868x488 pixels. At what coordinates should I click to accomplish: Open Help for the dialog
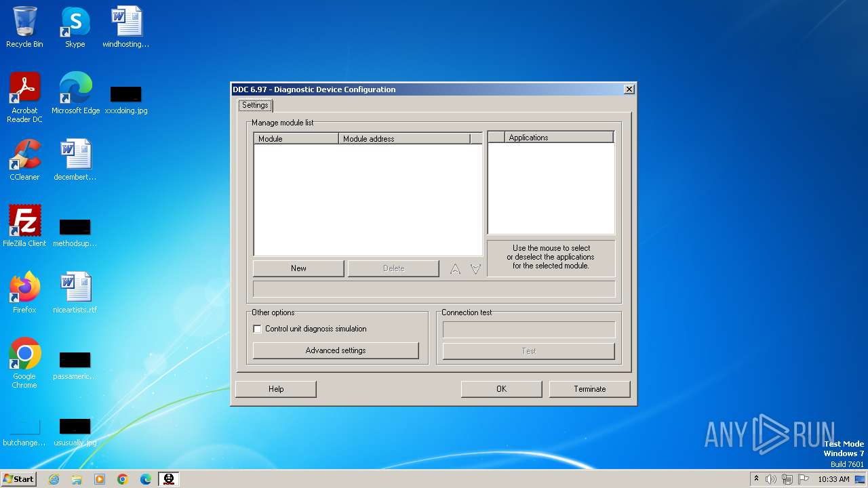click(x=276, y=389)
